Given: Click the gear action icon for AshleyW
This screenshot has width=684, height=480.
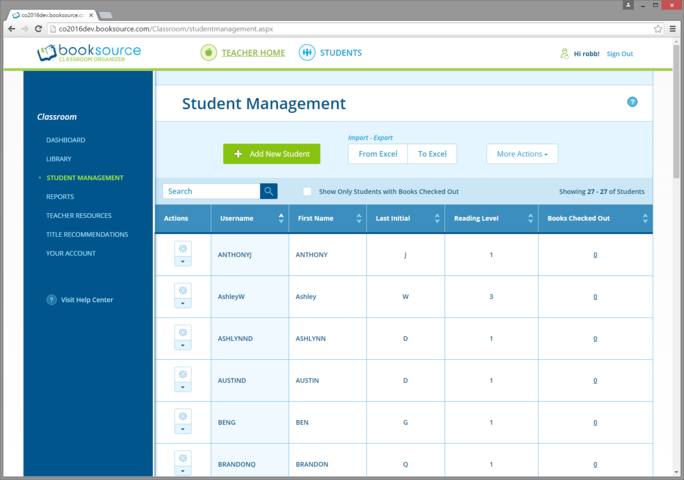Looking at the screenshot, I should [x=183, y=290].
